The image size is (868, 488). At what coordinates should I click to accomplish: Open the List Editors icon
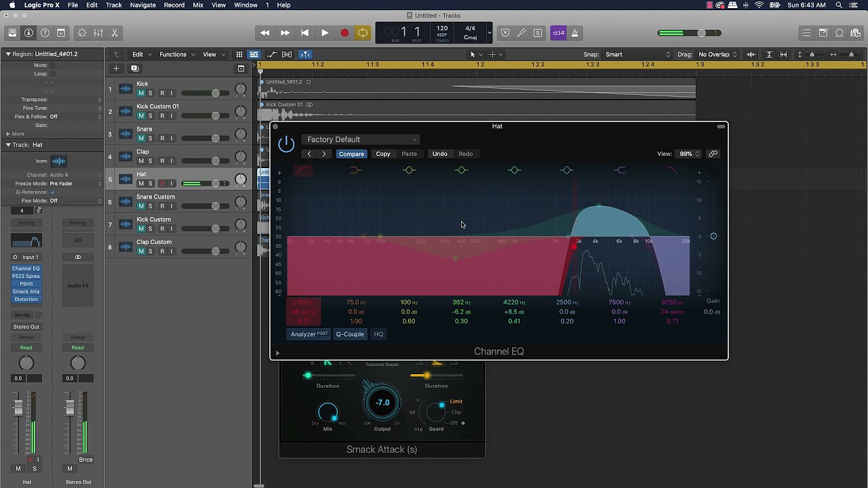click(806, 33)
